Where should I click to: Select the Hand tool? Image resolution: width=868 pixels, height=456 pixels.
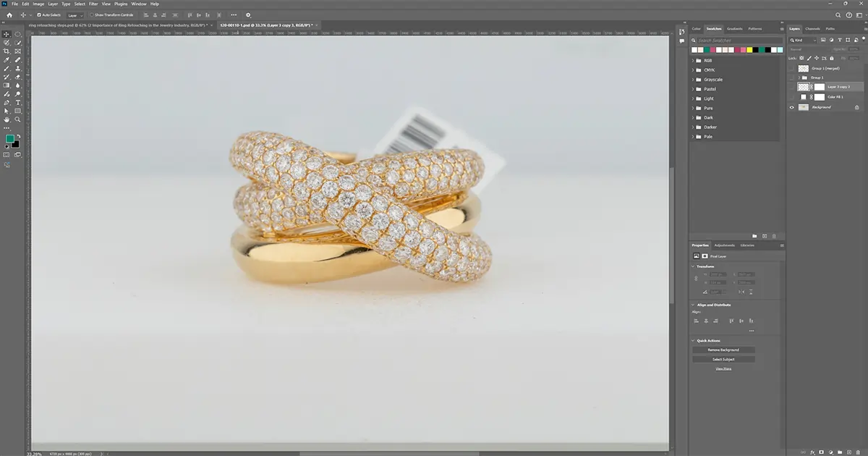click(7, 119)
